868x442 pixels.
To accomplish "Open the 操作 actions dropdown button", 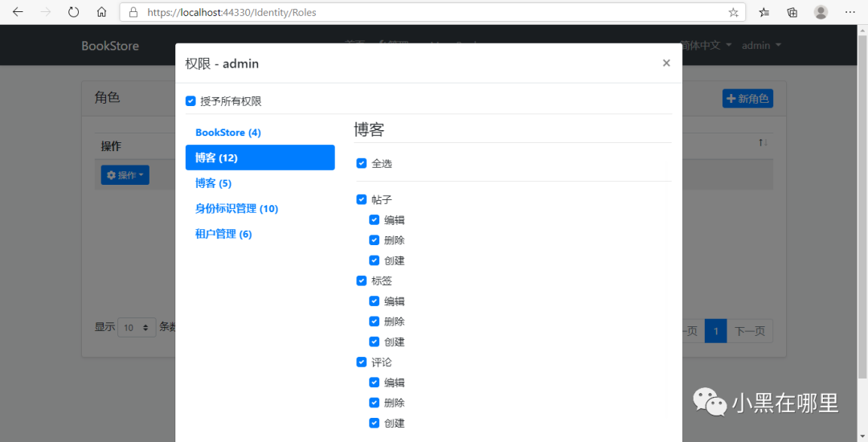I will [x=125, y=175].
